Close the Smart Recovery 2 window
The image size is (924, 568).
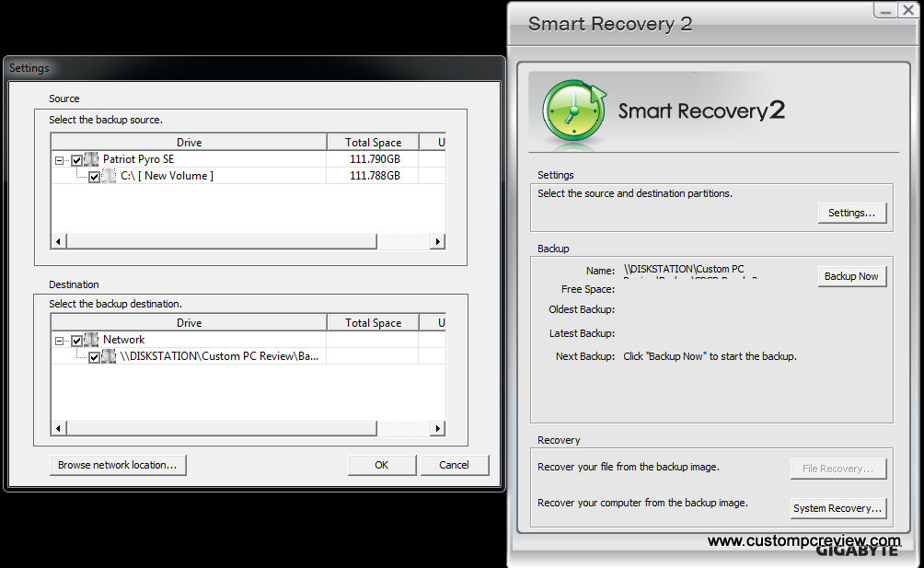pyautogui.click(x=908, y=10)
